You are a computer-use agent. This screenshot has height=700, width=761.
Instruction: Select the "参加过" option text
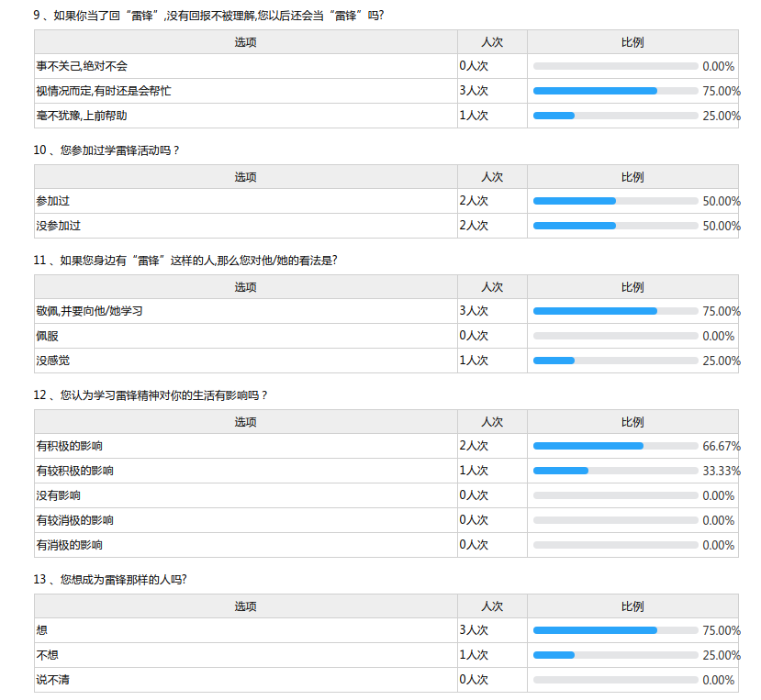click(51, 201)
